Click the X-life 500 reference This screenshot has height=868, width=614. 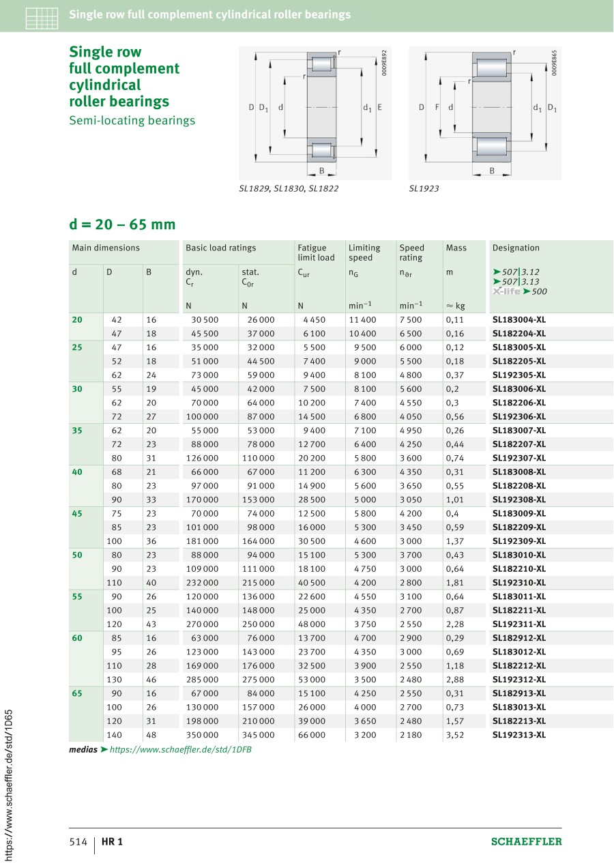point(520,291)
